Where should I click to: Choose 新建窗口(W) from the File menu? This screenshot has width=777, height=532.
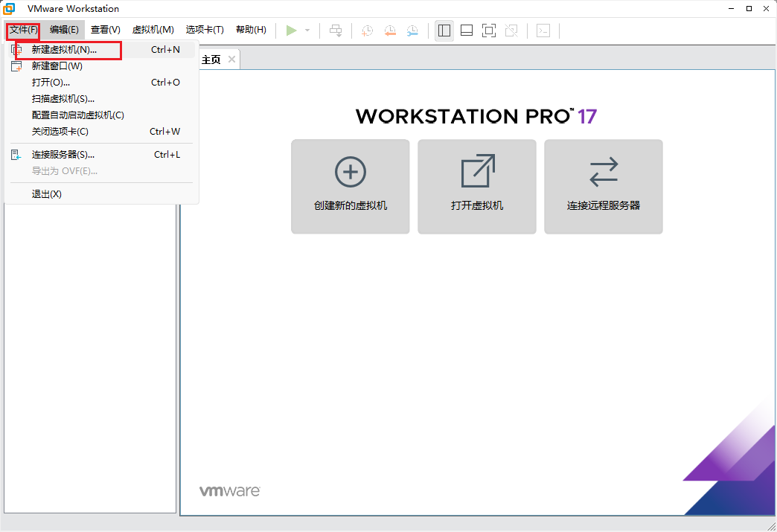point(101,66)
